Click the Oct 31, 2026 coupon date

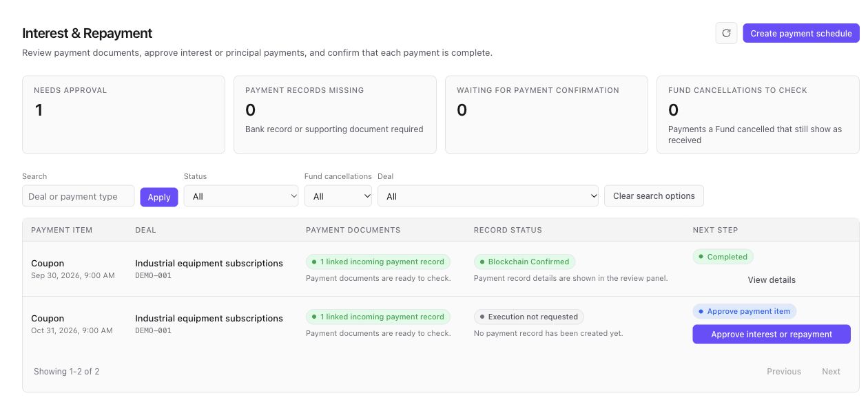pos(72,330)
